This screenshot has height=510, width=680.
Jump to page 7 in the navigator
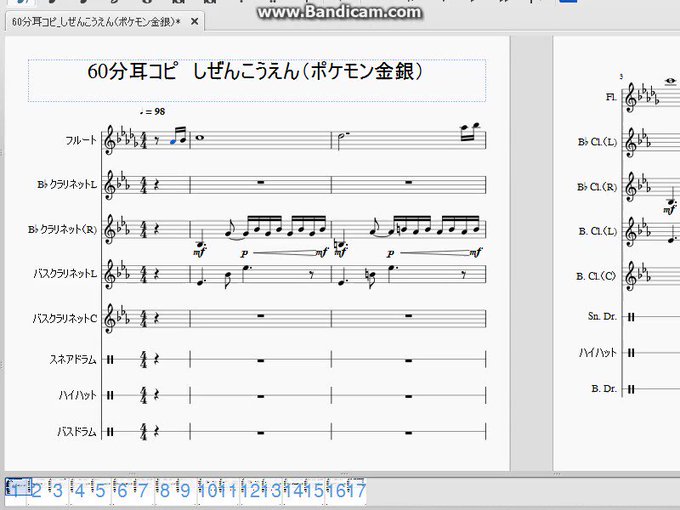(x=143, y=490)
